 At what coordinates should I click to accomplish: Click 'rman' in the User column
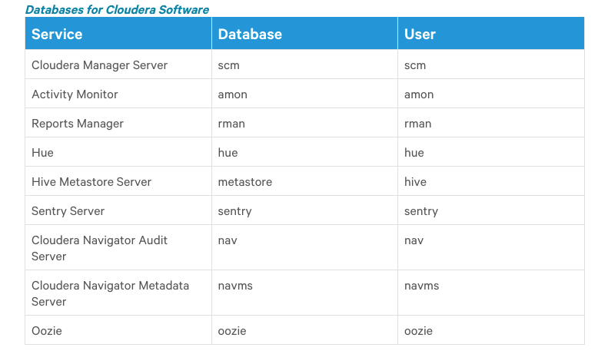(x=417, y=124)
